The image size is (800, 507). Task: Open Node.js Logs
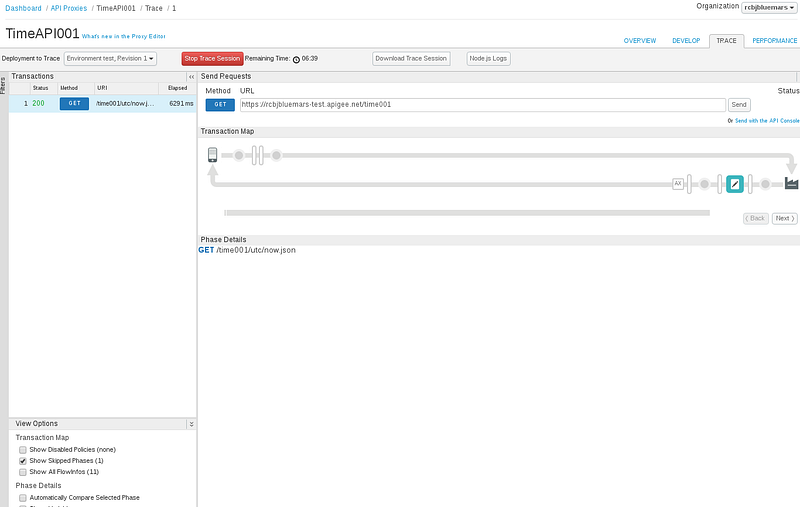pos(488,59)
